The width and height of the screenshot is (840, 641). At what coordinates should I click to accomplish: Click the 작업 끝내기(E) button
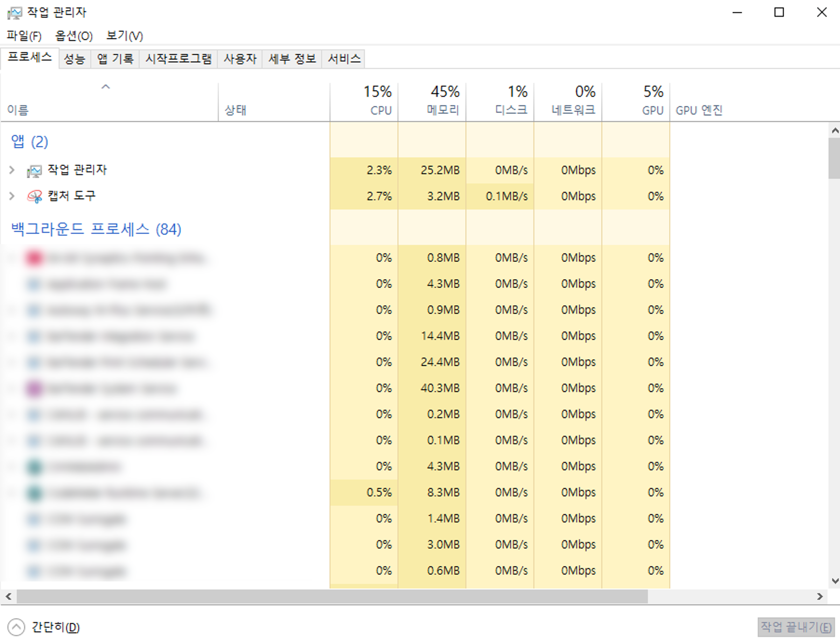(796, 627)
